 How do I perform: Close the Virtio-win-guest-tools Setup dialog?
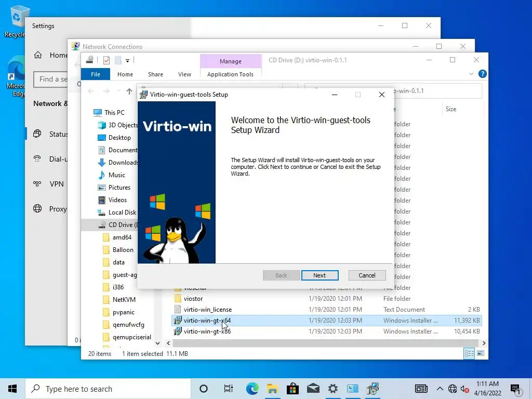pos(382,95)
